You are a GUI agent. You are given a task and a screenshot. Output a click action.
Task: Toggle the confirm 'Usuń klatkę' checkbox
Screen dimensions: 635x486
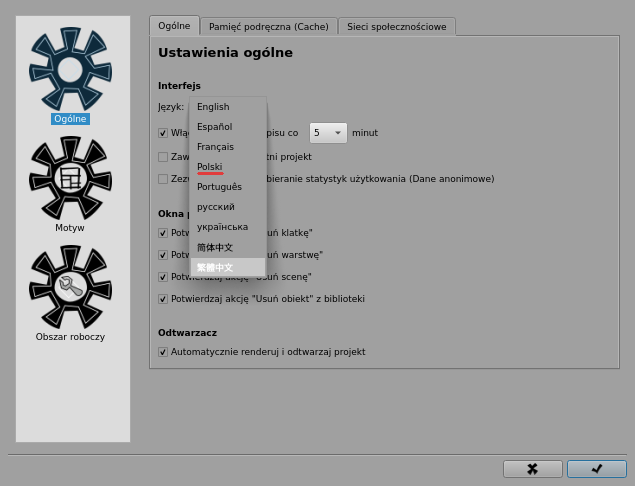pyautogui.click(x=163, y=233)
